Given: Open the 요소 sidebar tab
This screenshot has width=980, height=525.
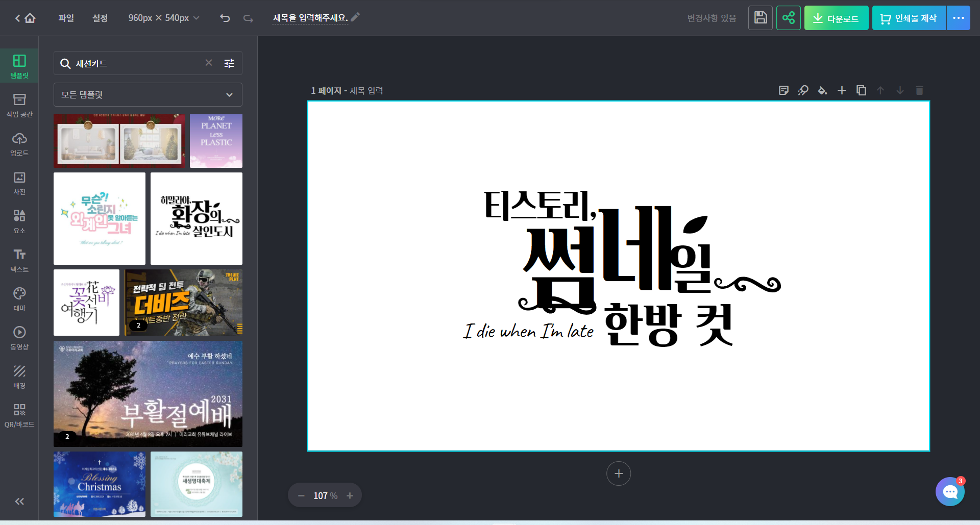Looking at the screenshot, I should (19, 221).
